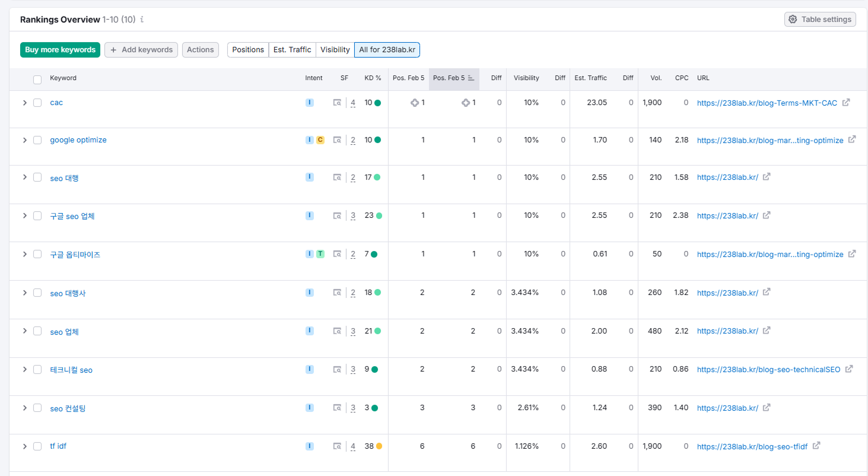Open external link icon in seo 업체 row
The height and width of the screenshot is (476, 868).
[767, 331]
